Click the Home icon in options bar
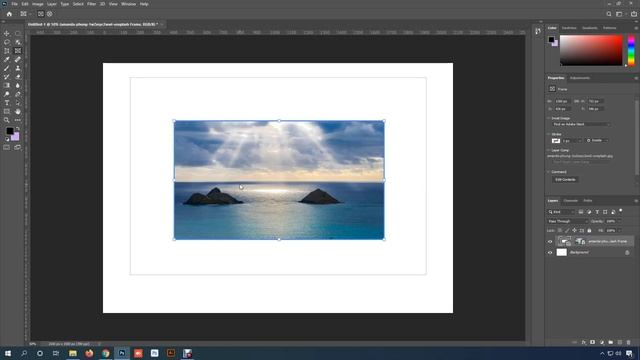 [9, 14]
